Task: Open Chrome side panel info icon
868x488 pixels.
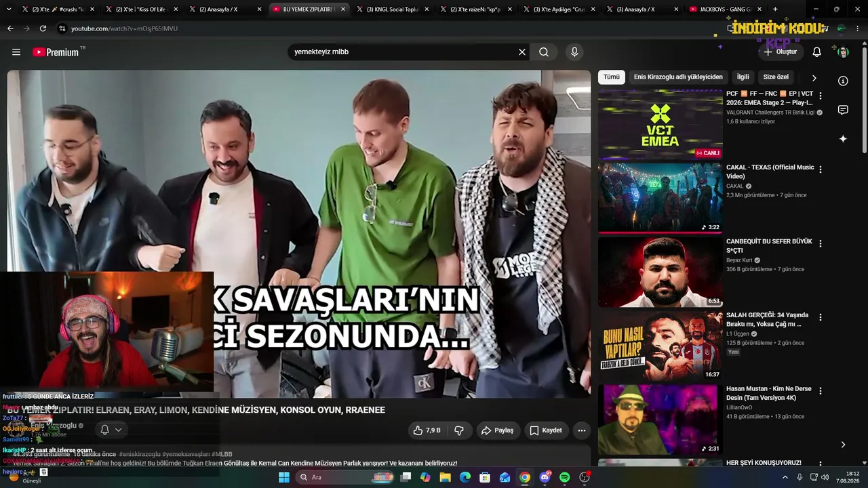Action: point(843,81)
